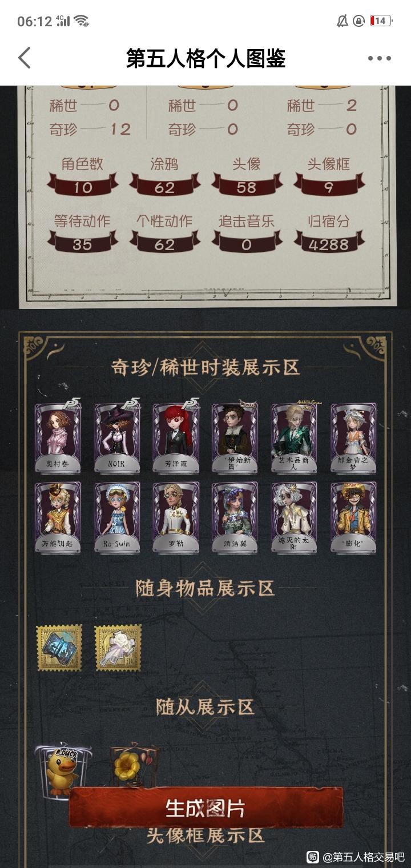Viewport: 411px width, 868px height.
Task: Select the 万能钥匙 costume card
Action: click(x=58, y=517)
